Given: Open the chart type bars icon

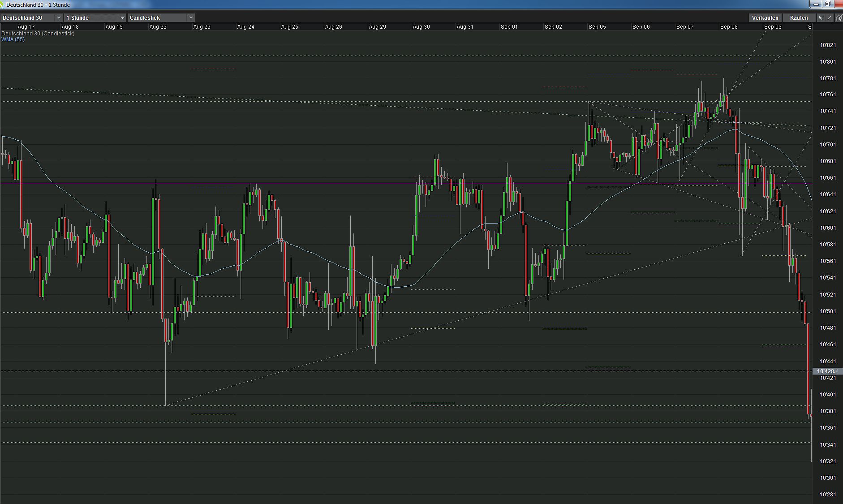Looking at the screenshot, I should click(821, 17).
